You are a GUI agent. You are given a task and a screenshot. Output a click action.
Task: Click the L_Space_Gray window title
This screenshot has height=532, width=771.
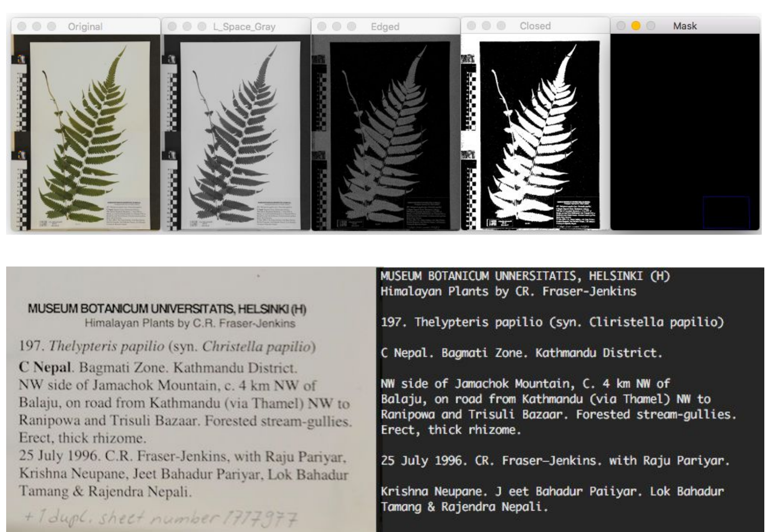coord(244,27)
